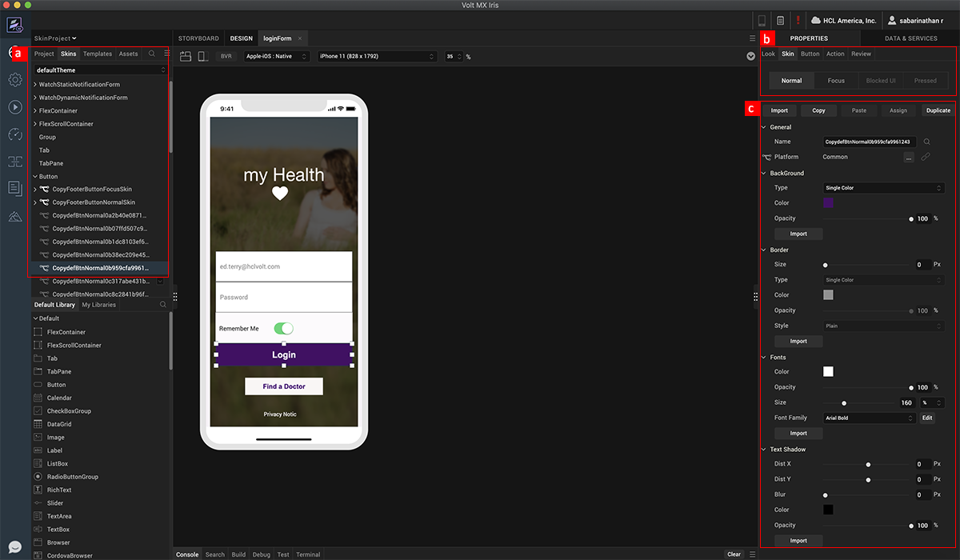Click the round down-chevron icon above canvas
This screenshot has height=560, width=960.
[x=750, y=56]
